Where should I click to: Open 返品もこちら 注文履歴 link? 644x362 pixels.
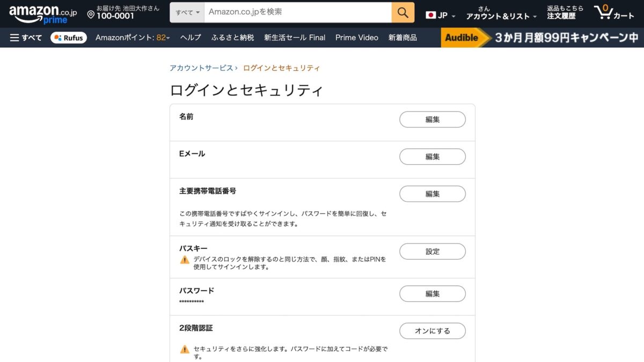pyautogui.click(x=565, y=12)
